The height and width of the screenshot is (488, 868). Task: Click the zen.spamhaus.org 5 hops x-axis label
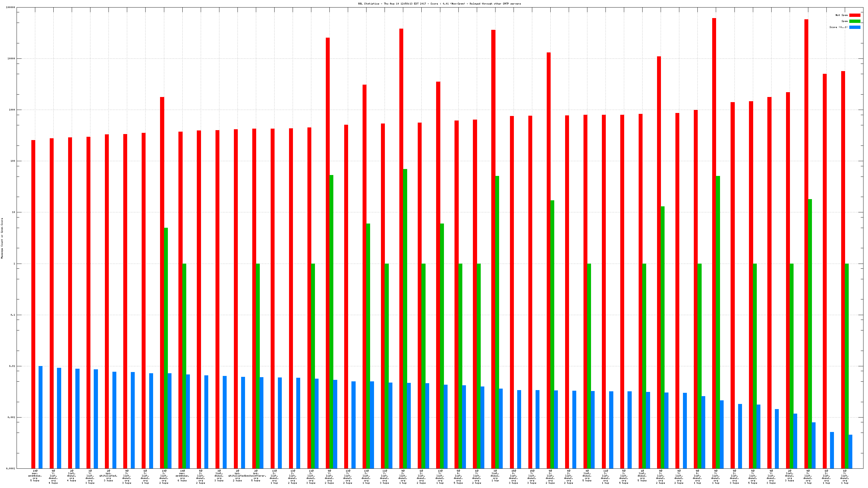(x=35, y=476)
